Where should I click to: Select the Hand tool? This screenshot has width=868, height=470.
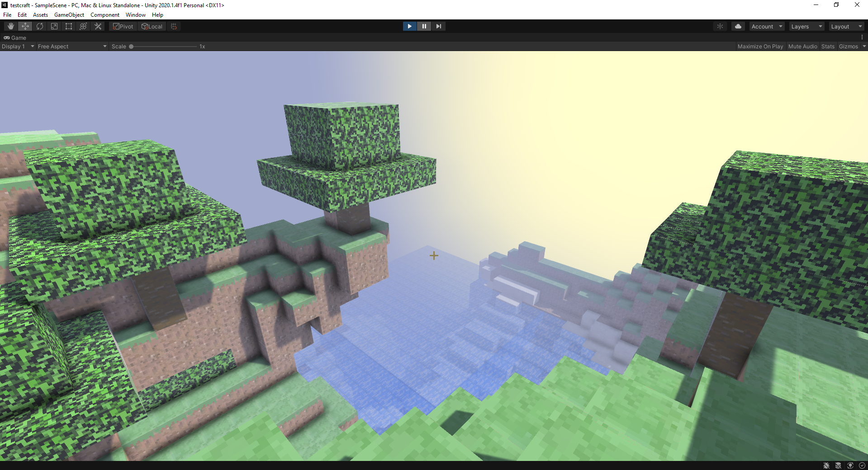click(x=10, y=26)
